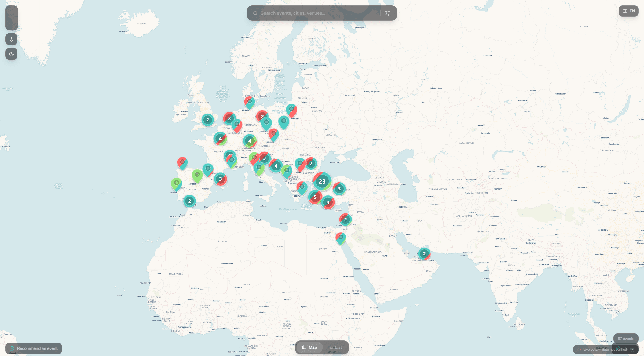Zoom in with the plus button
Image resolution: width=644 pixels, height=356 pixels.
12,12
